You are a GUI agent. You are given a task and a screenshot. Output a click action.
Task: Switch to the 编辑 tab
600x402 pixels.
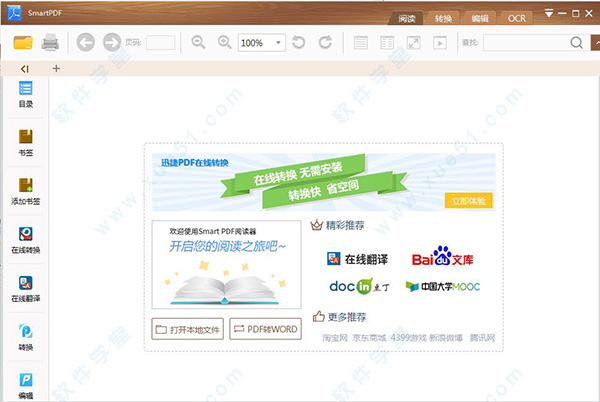tap(479, 18)
